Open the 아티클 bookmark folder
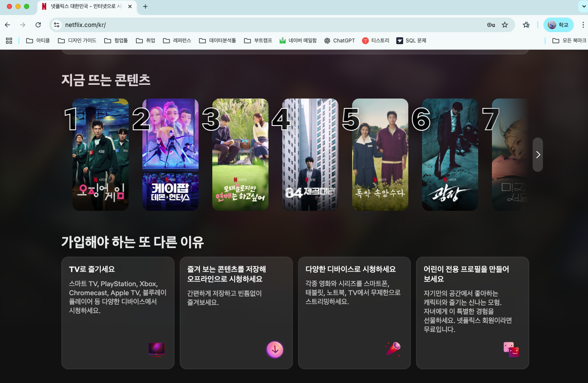588x383 pixels. click(x=38, y=41)
